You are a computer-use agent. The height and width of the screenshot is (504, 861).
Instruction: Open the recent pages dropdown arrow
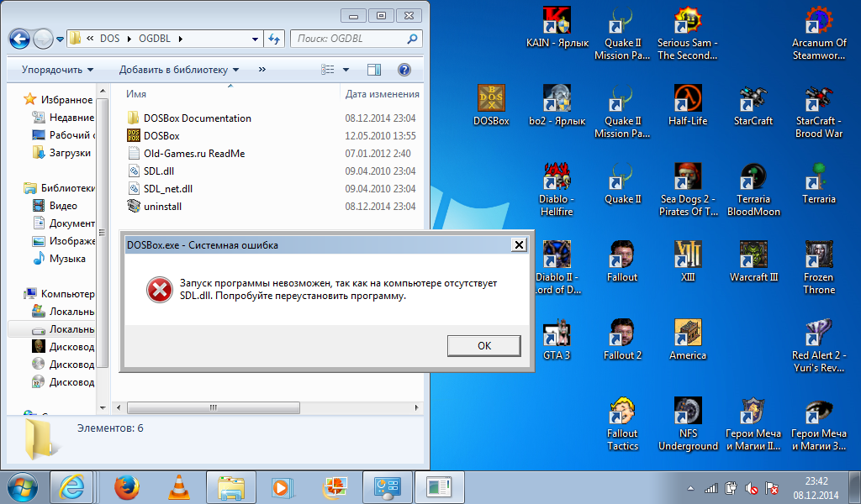(x=61, y=39)
